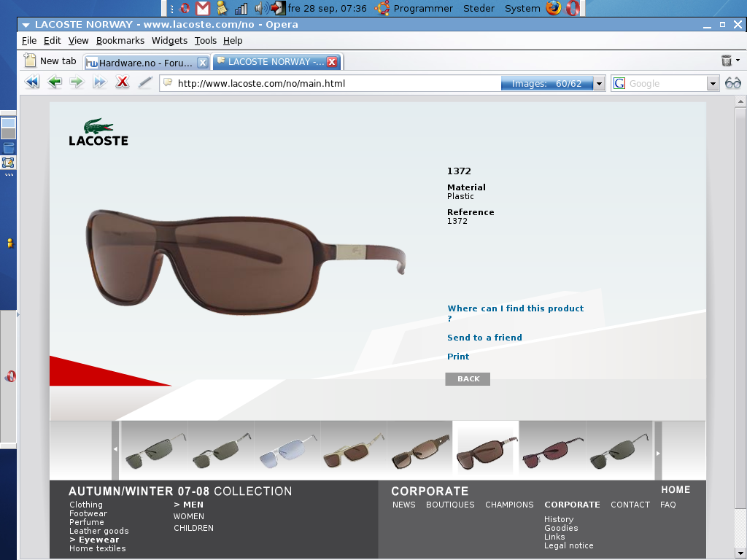Open the Programmer panel menu
747x560 pixels.
coord(423,9)
